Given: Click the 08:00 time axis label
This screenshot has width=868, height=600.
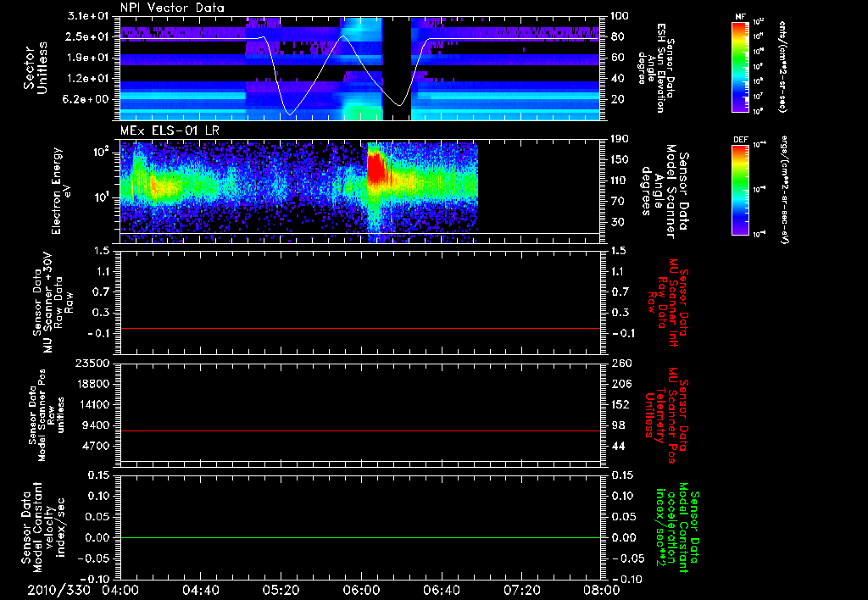Looking at the screenshot, I should click(x=602, y=590).
